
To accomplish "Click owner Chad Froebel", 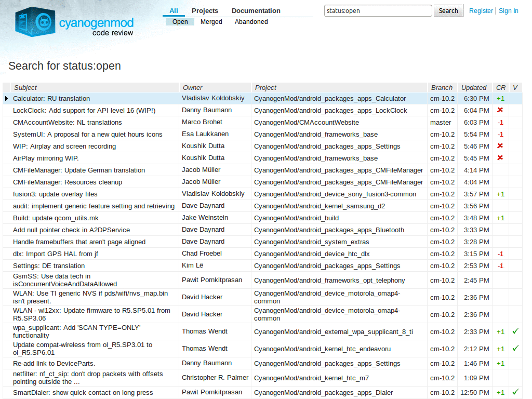I will (202, 254).
